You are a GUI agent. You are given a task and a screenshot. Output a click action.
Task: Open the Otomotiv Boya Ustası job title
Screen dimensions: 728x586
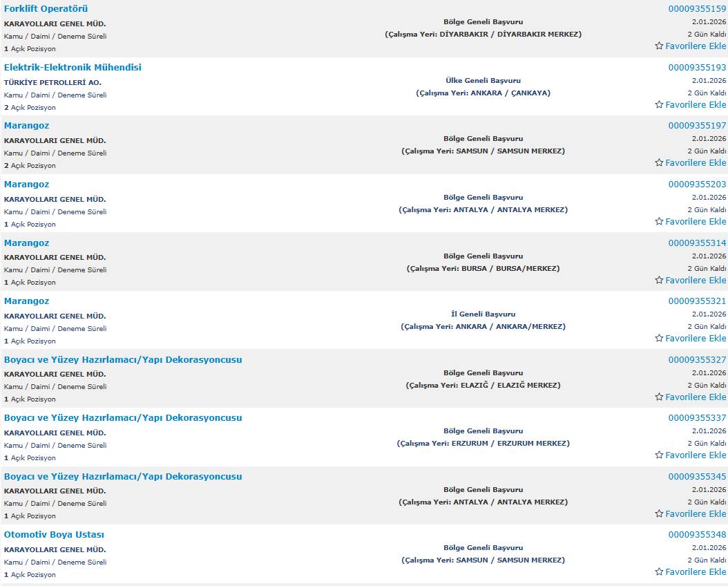pyautogui.click(x=54, y=535)
